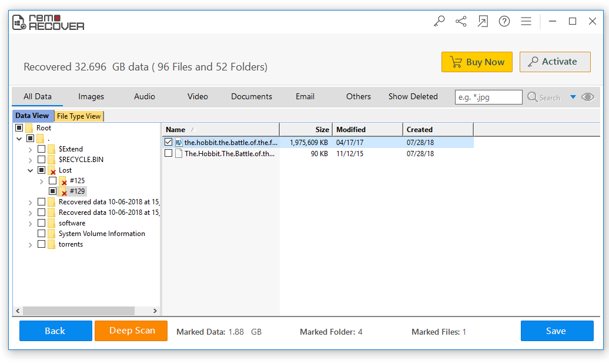Open the help question mark icon
This screenshot has height=364, width=609.
pyautogui.click(x=504, y=21)
